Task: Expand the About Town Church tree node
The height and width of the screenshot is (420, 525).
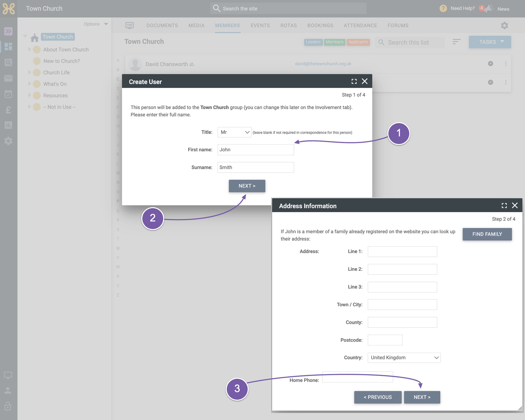Action: (29, 49)
